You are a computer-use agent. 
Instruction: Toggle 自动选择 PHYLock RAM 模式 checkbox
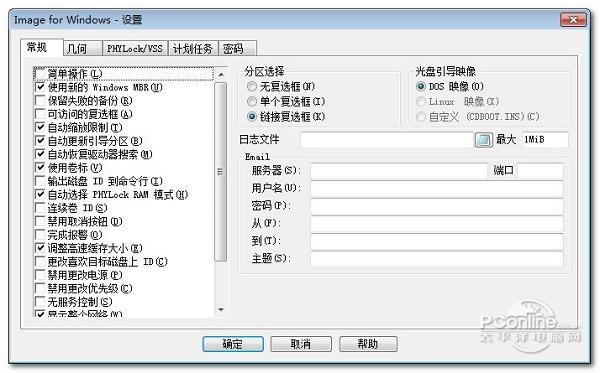point(40,194)
